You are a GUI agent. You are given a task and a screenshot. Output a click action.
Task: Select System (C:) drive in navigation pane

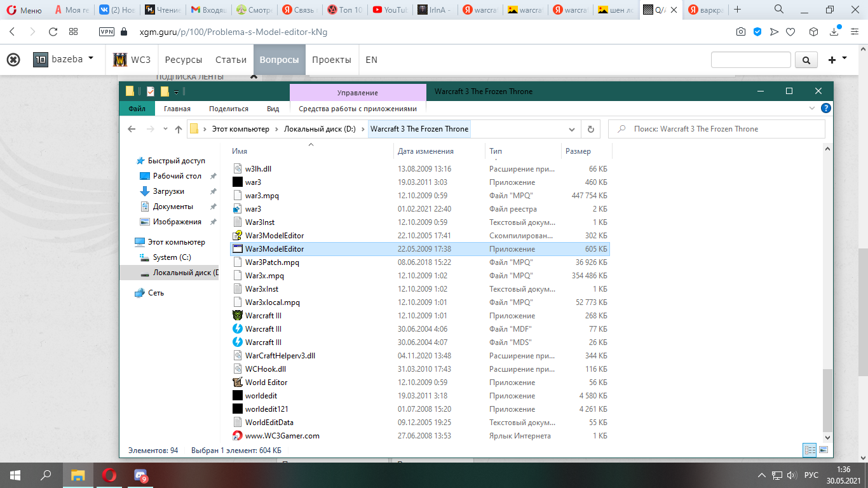click(x=172, y=257)
